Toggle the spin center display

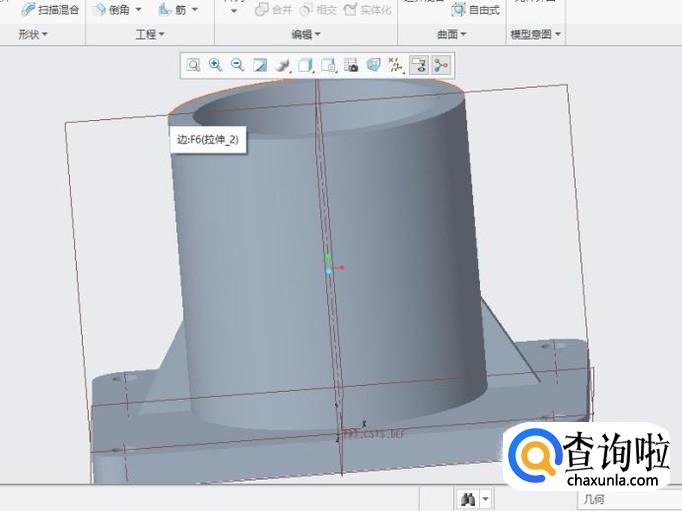point(441,65)
